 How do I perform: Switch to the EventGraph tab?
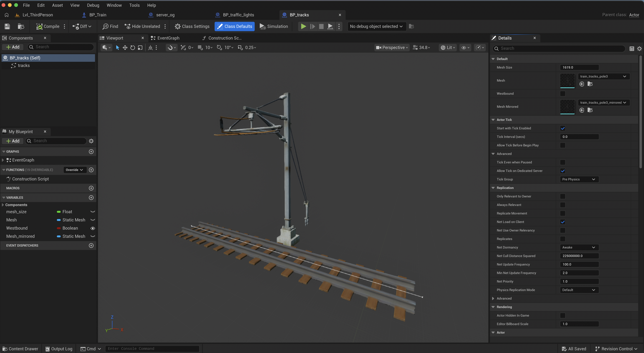168,38
